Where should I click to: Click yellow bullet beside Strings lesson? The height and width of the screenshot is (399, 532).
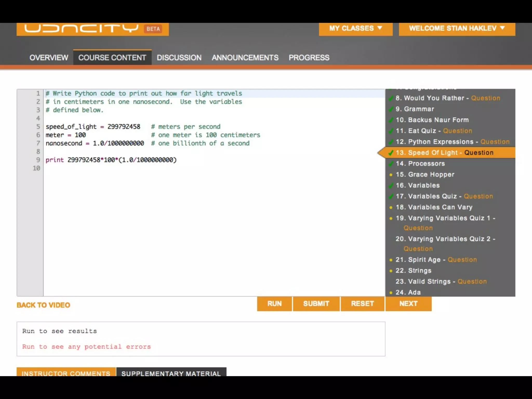tap(391, 271)
